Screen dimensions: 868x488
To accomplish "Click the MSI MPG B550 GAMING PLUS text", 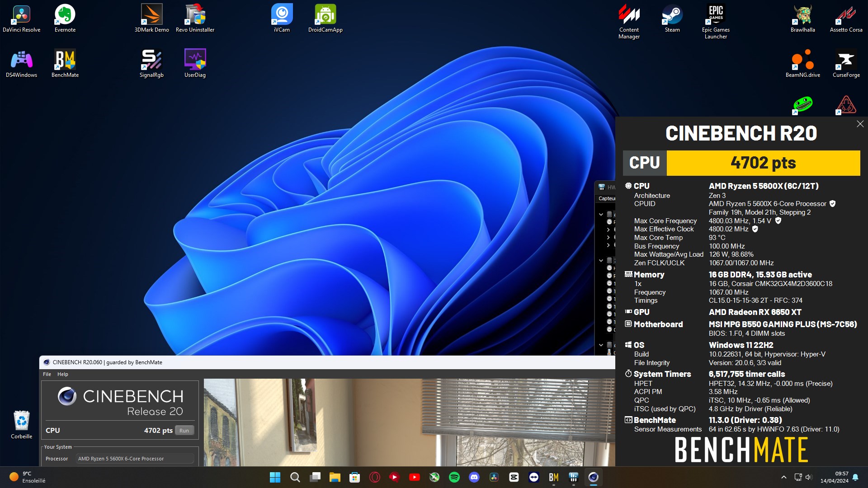I will [783, 324].
